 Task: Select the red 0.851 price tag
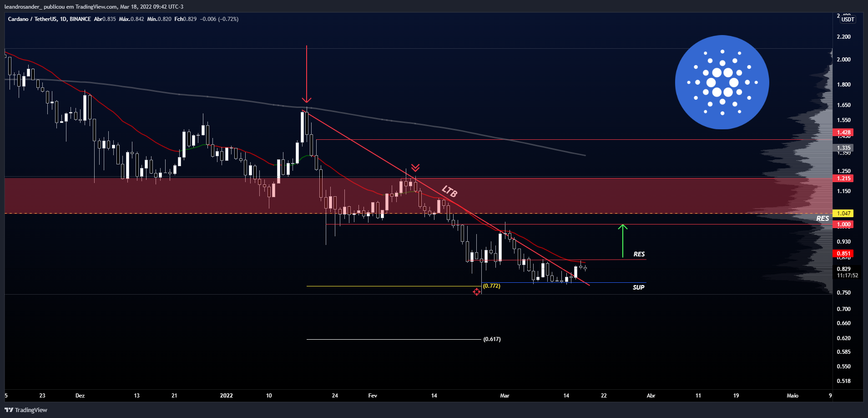tap(843, 254)
